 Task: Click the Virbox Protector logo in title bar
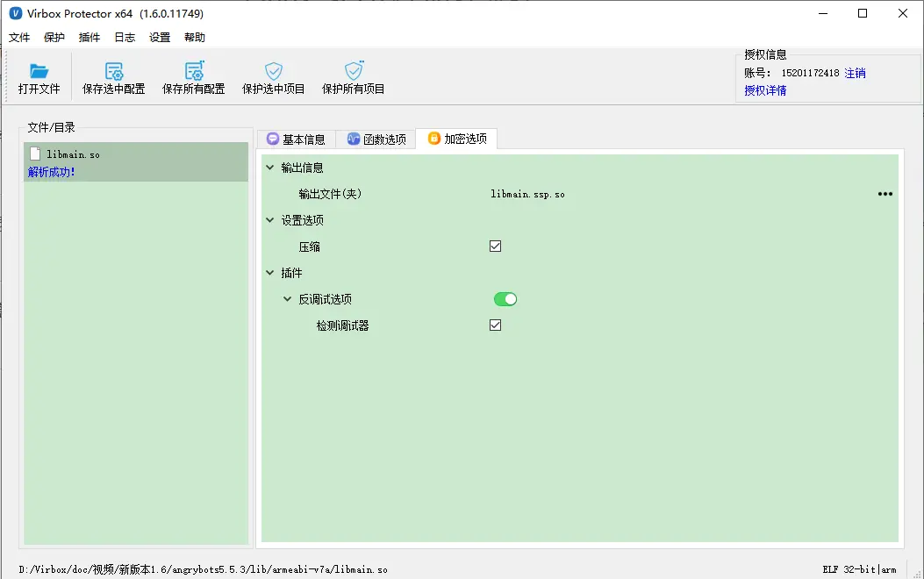pyautogui.click(x=15, y=13)
